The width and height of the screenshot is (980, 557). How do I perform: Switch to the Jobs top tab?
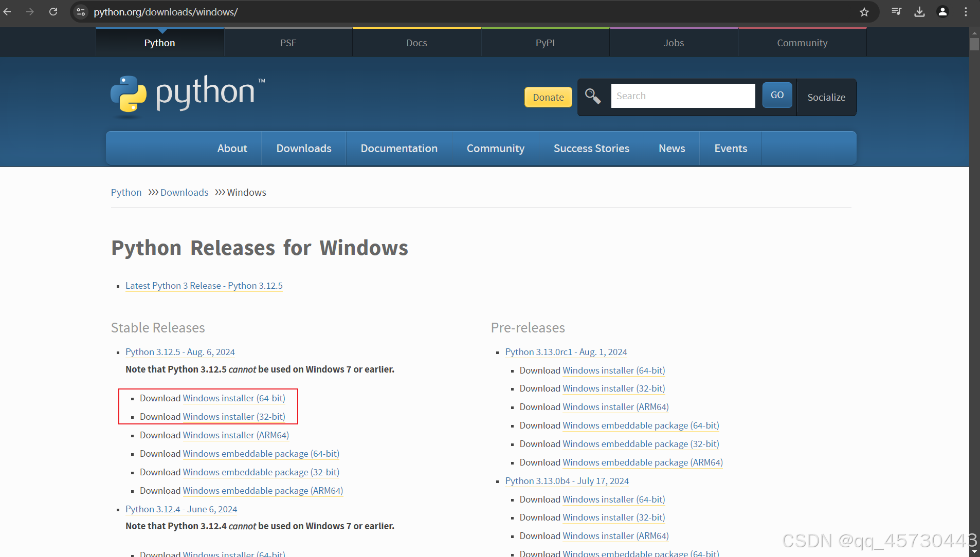coord(674,43)
